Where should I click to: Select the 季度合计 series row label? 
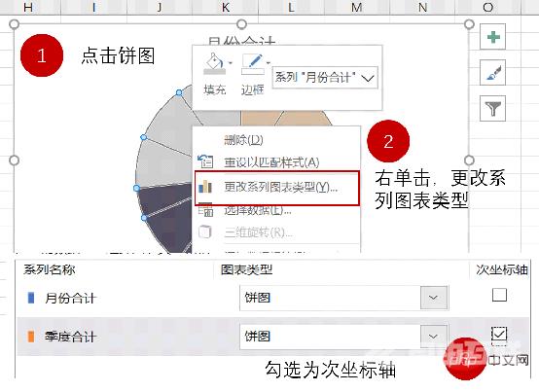click(x=70, y=337)
